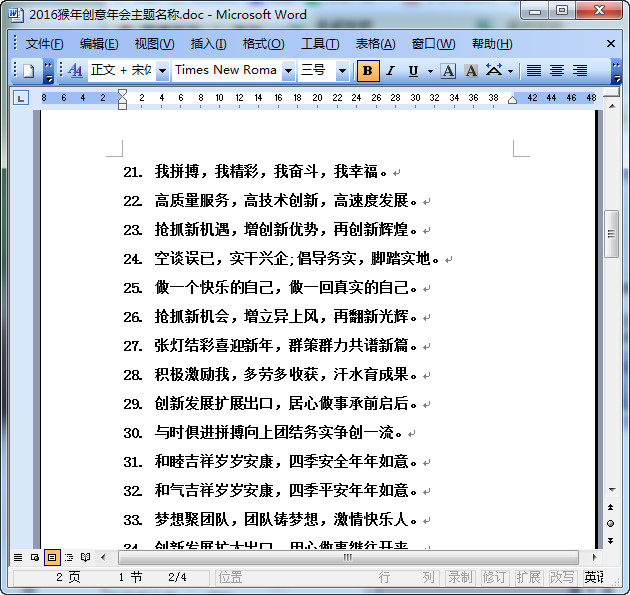Expand the style dropdown arrow

click(162, 71)
